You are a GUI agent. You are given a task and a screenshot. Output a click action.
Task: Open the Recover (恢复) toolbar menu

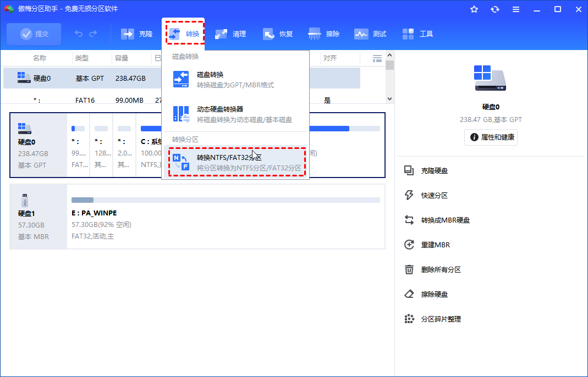(x=278, y=34)
